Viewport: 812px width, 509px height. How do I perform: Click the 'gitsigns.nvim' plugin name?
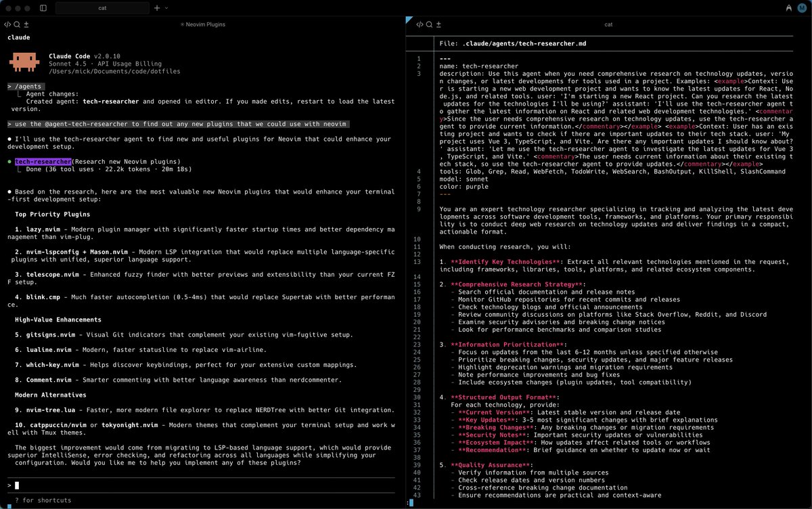[x=51, y=334]
